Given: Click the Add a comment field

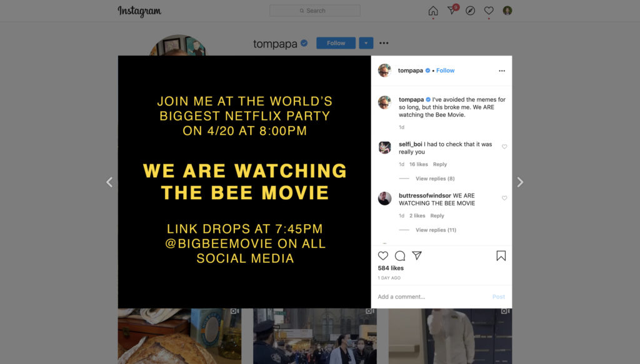Looking at the screenshot, I should [x=432, y=297].
